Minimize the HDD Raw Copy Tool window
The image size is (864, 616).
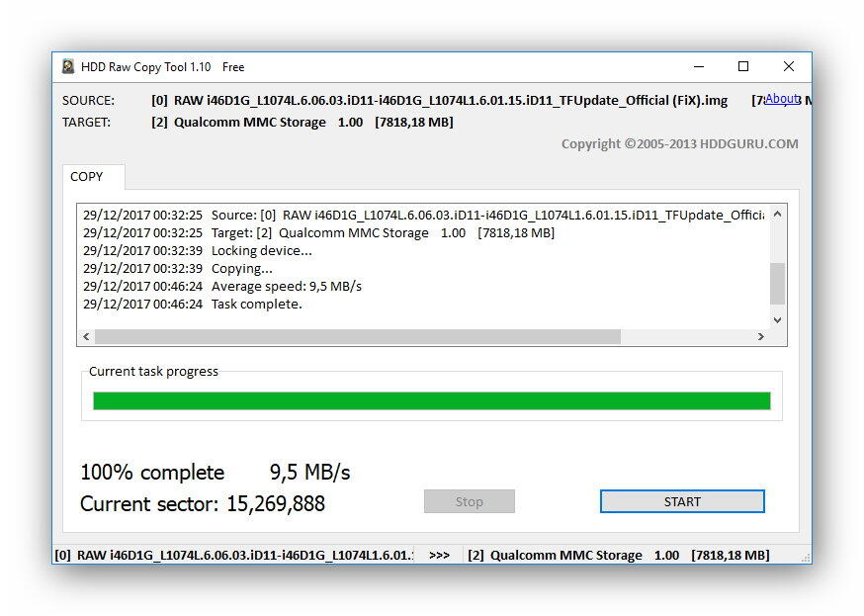pyautogui.click(x=698, y=67)
